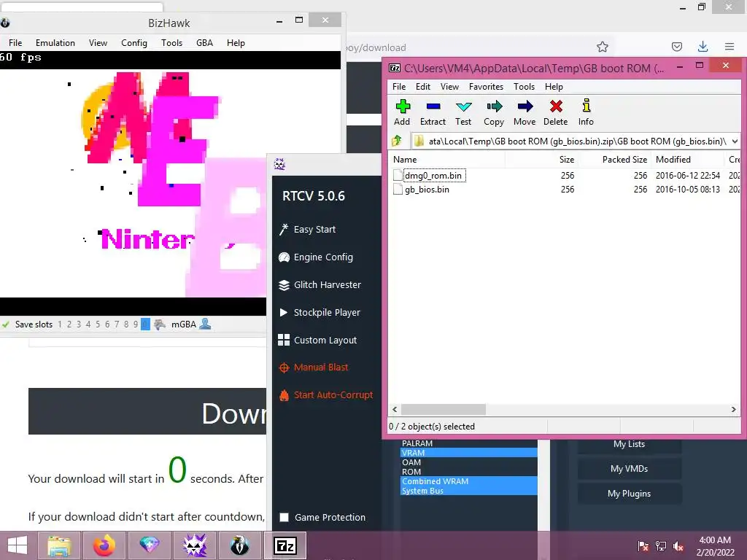The image size is (747, 560).
Task: Click the RTCV window logo icon
Action: point(279,165)
